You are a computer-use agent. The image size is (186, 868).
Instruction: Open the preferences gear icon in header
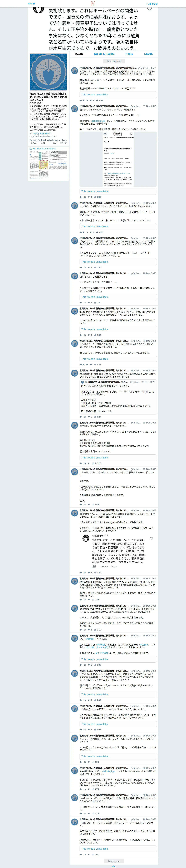pyautogui.click(x=157, y=4)
